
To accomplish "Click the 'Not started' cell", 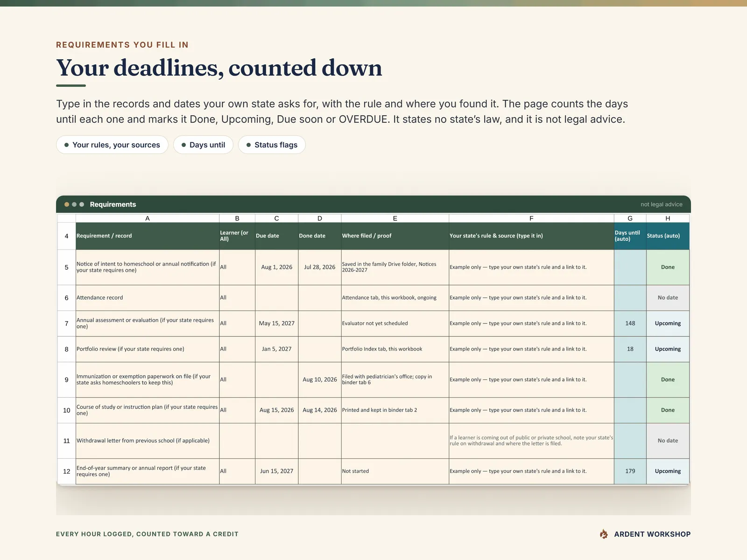I will click(395, 471).
